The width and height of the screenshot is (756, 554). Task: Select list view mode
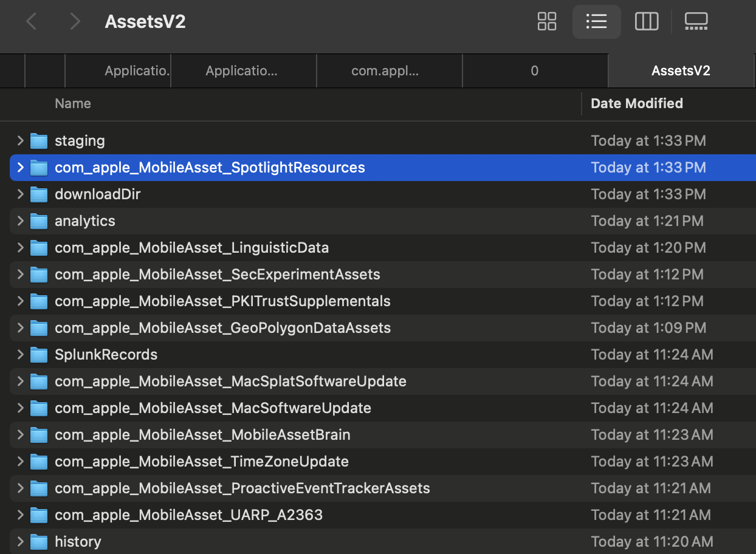597,22
